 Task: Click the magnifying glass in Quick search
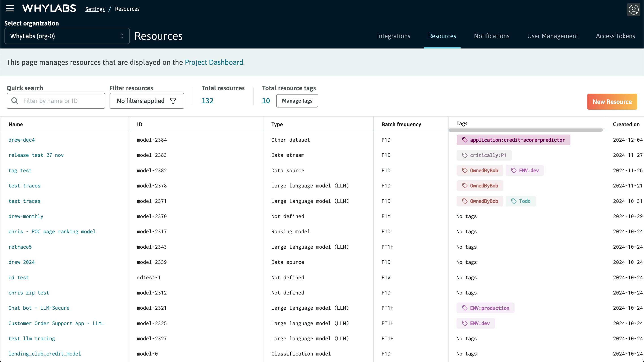[x=15, y=101]
